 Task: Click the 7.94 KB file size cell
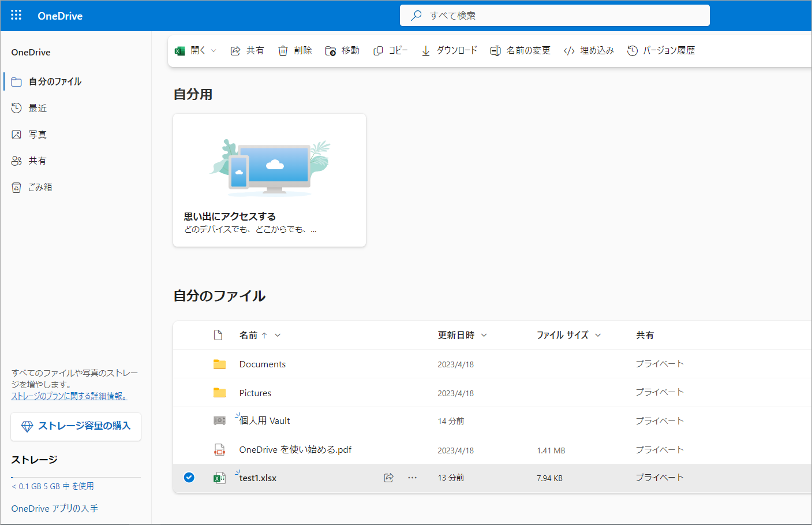[x=549, y=478]
